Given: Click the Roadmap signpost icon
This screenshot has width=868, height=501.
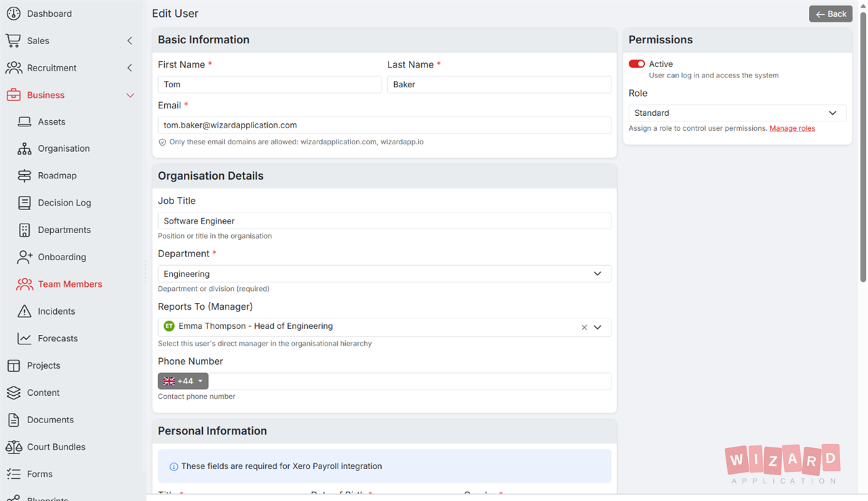Looking at the screenshot, I should [x=24, y=176].
